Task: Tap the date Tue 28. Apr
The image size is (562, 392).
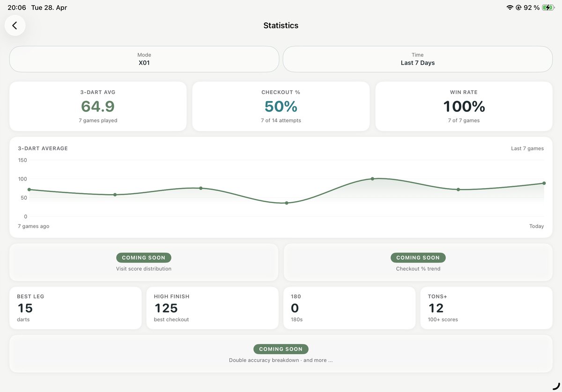Action: pos(49,7)
